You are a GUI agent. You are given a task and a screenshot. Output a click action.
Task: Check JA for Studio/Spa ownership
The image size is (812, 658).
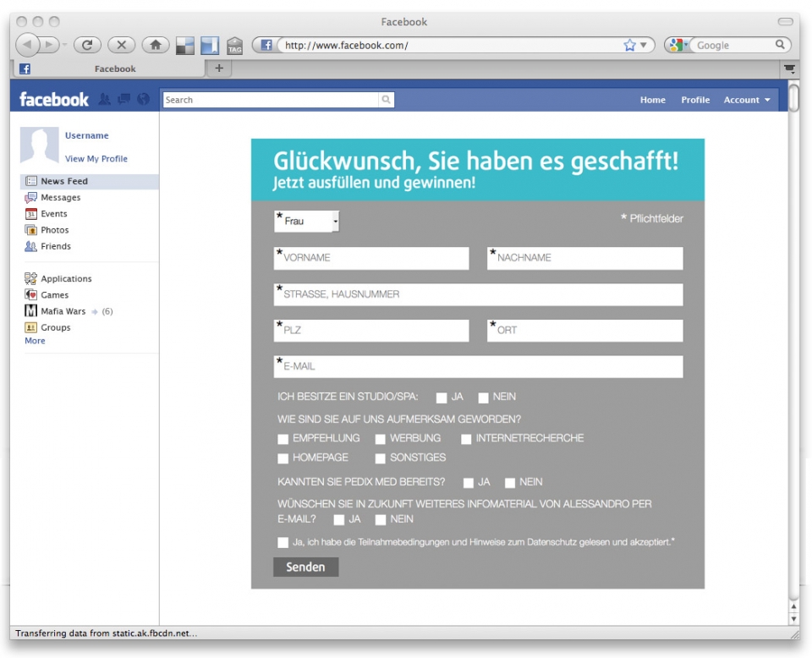tap(442, 398)
